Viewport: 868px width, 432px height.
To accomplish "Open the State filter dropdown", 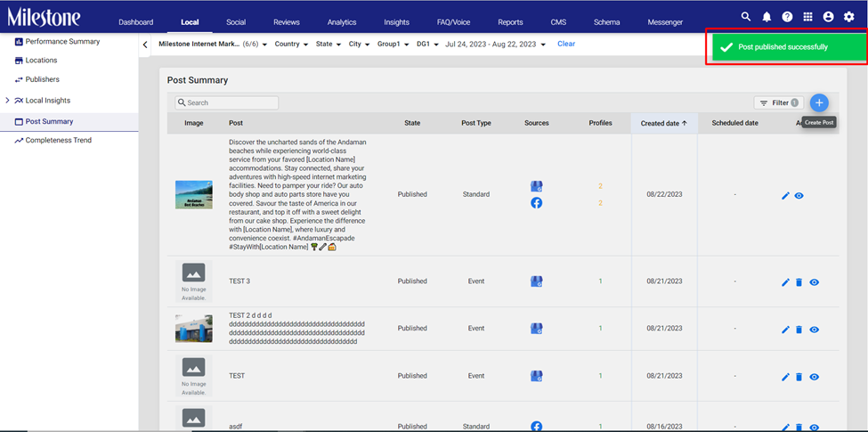I will (x=329, y=45).
